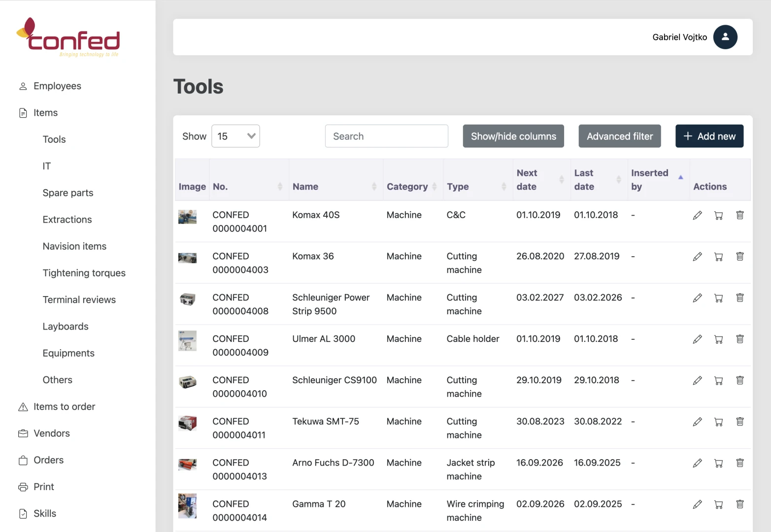Open the Komax 40S thumbnail image
Image resolution: width=771 pixels, height=532 pixels.
point(187,217)
